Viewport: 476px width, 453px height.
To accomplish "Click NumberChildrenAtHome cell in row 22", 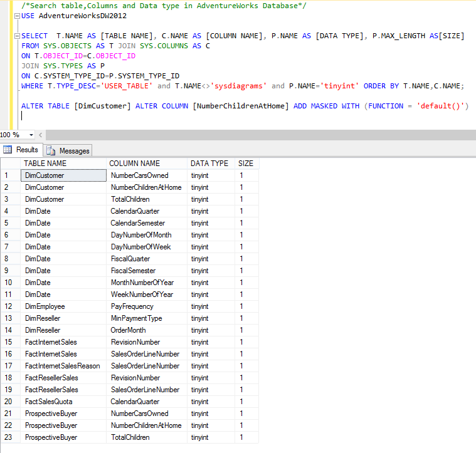I will tap(147, 425).
